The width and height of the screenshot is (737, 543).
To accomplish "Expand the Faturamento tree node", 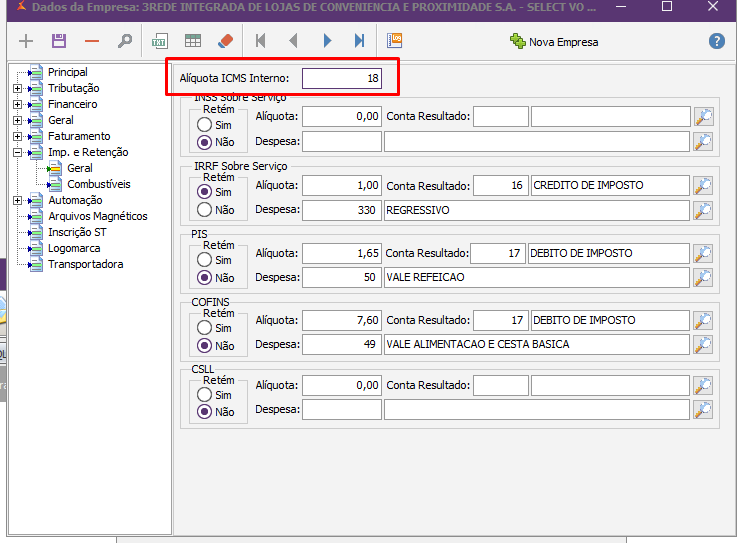I will click(17, 136).
